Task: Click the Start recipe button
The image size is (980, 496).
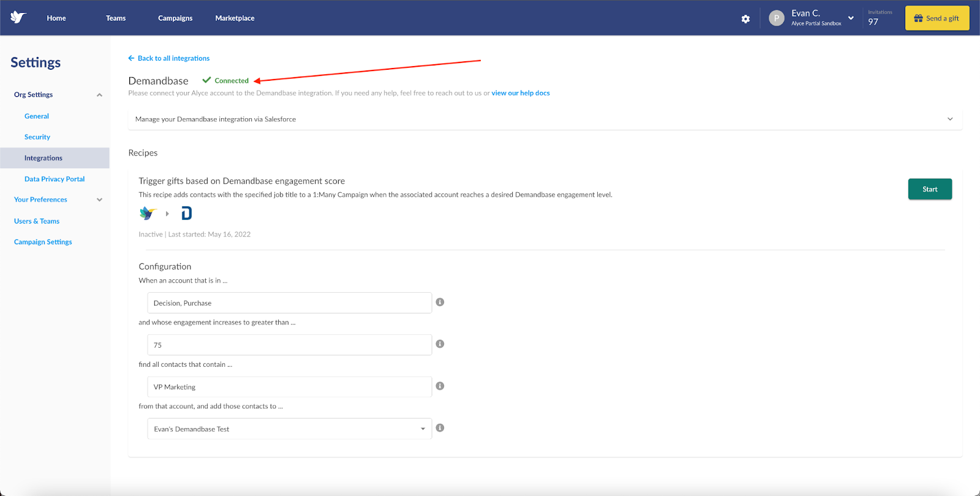Action: 930,189
